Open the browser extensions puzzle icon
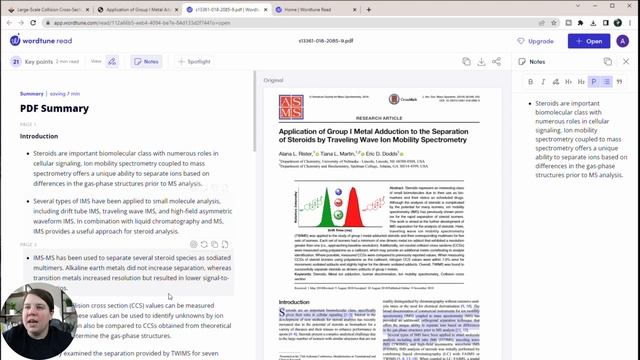This screenshot has height=360, width=640. pyautogui.click(x=580, y=23)
